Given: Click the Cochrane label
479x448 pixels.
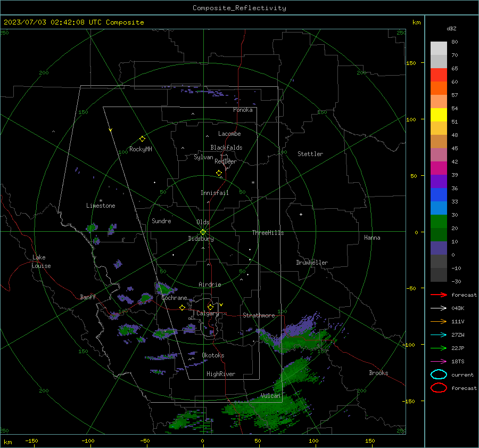Looking at the screenshot, I should point(174,298).
